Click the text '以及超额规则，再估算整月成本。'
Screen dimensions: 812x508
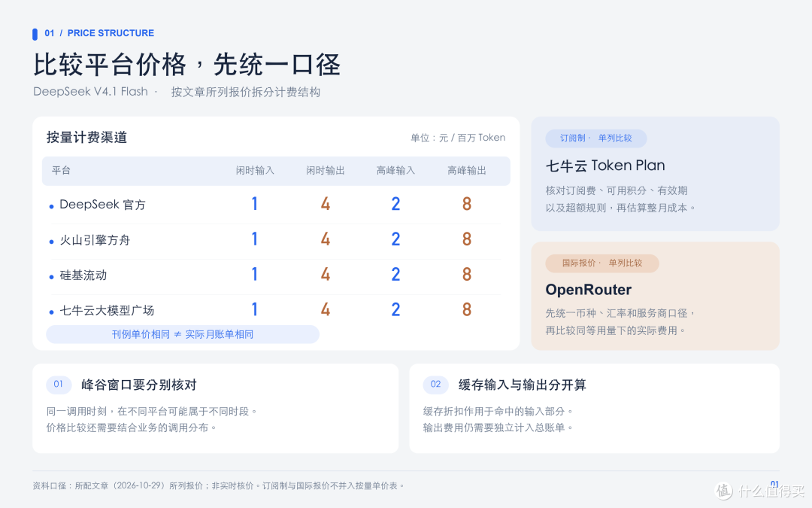pos(620,208)
